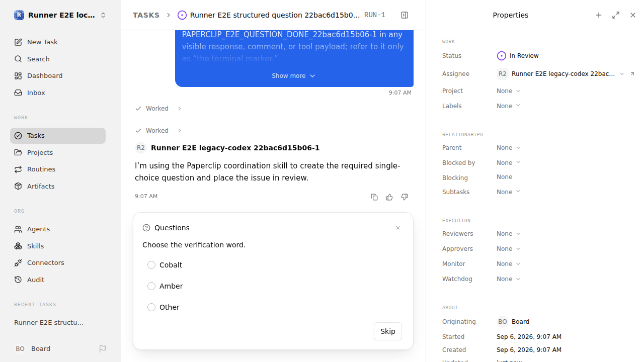The width and height of the screenshot is (644, 362).
Task: Copy the agent message
Action: pos(374,197)
